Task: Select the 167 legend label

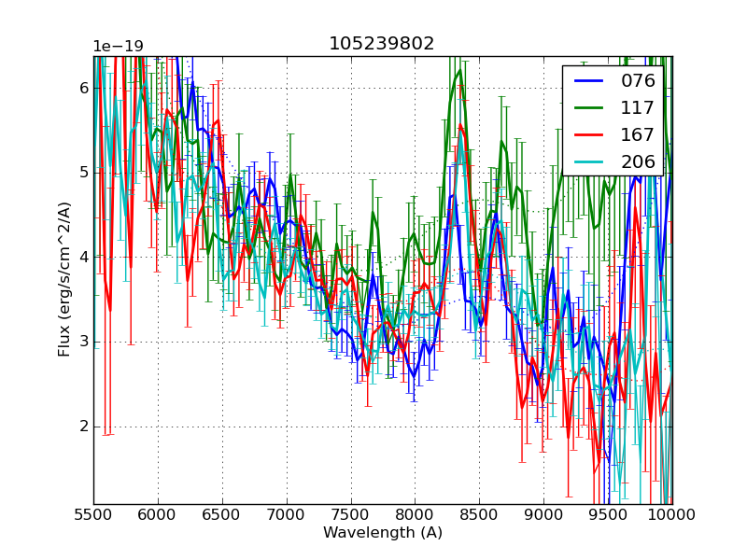Action: 638,135
